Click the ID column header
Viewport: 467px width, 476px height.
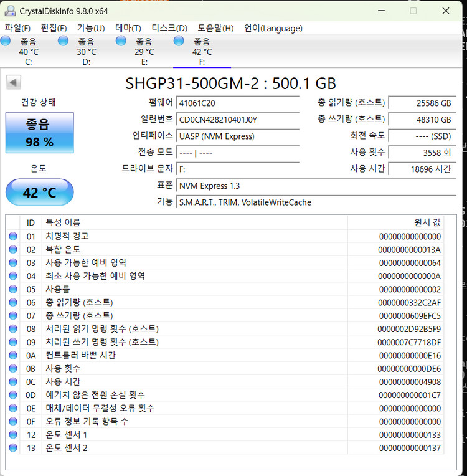coord(31,223)
